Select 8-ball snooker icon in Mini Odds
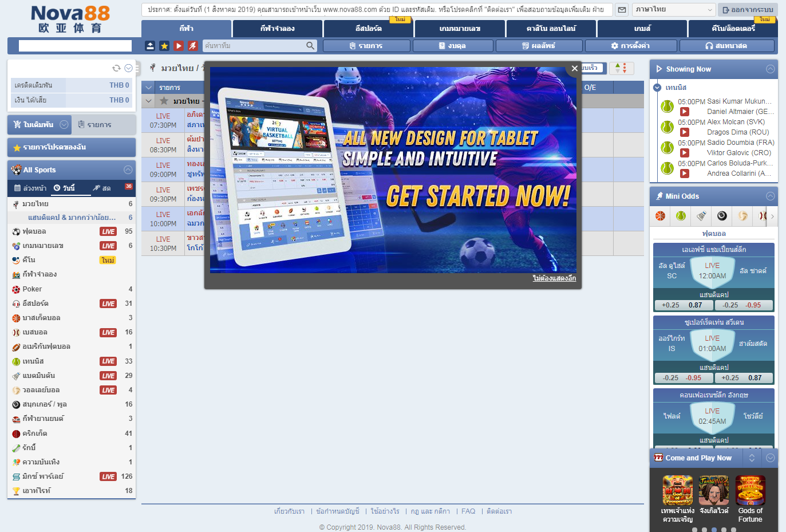The height and width of the screenshot is (532, 786). pyautogui.click(x=722, y=216)
